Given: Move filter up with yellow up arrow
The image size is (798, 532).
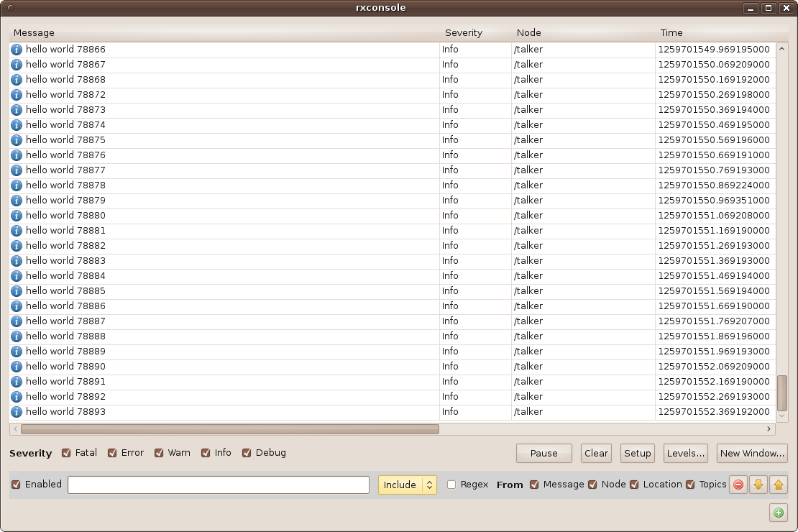Looking at the screenshot, I should (778, 485).
